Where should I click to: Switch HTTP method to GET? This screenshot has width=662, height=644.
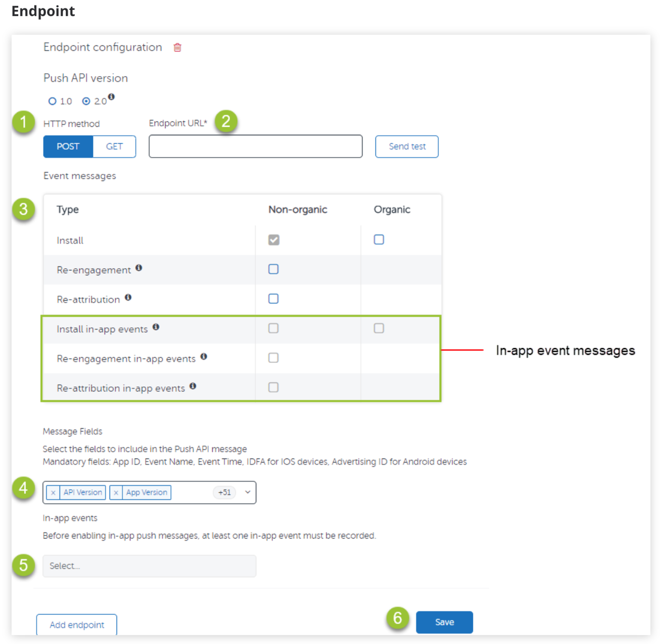[x=114, y=147]
